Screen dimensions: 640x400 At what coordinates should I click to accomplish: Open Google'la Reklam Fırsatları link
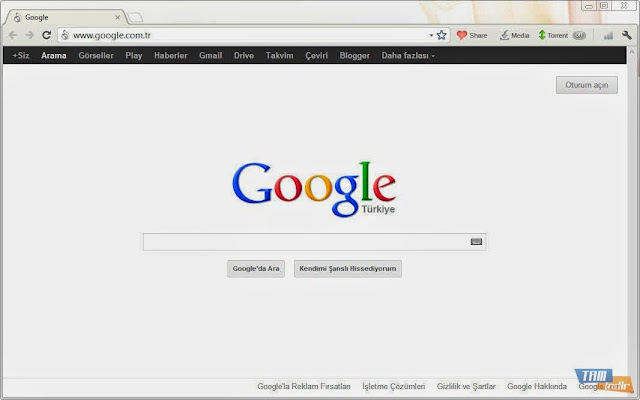304,386
